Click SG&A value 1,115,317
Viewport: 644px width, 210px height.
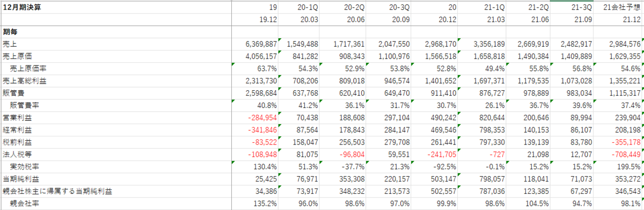tap(624, 93)
